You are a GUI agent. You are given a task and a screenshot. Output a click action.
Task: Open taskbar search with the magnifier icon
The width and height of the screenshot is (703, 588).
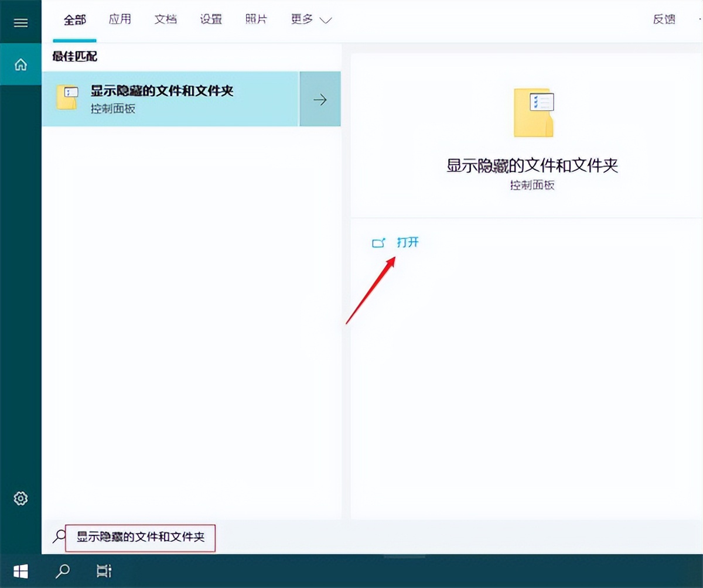pos(63,571)
